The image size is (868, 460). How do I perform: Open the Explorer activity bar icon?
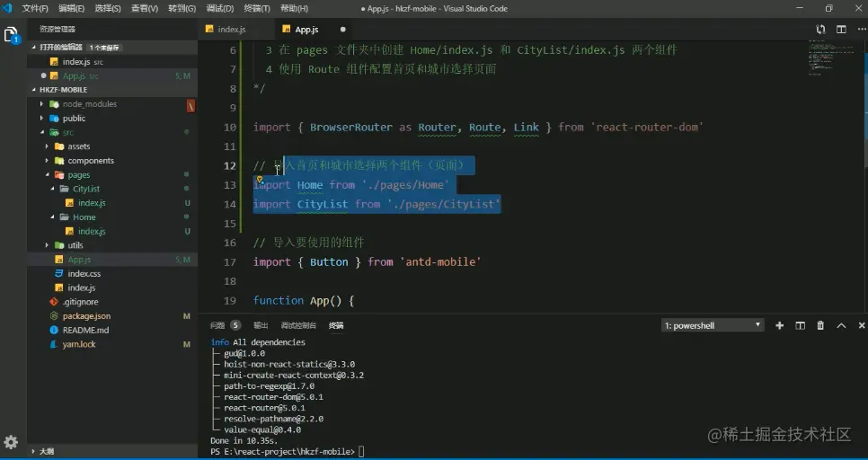click(11, 35)
